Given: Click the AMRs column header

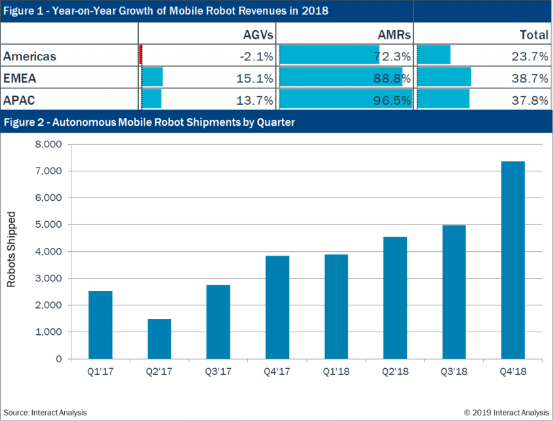Looking at the screenshot, I should click(x=345, y=33).
